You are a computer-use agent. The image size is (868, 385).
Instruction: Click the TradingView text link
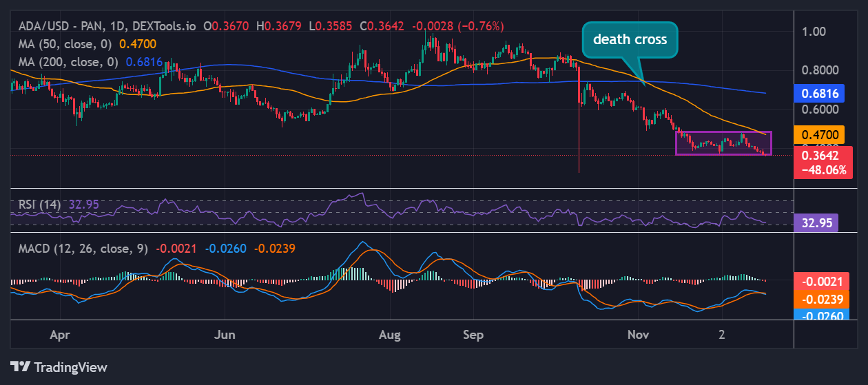70,367
